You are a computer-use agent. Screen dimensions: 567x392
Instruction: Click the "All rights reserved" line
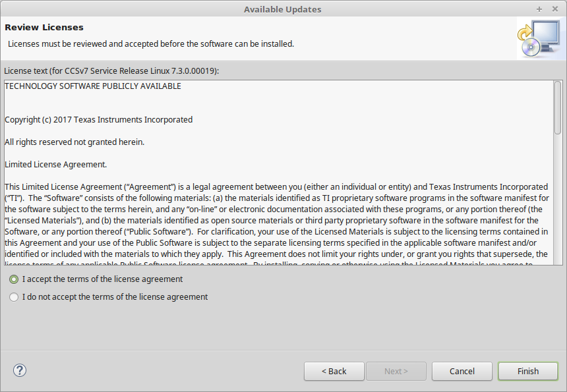click(x=75, y=142)
